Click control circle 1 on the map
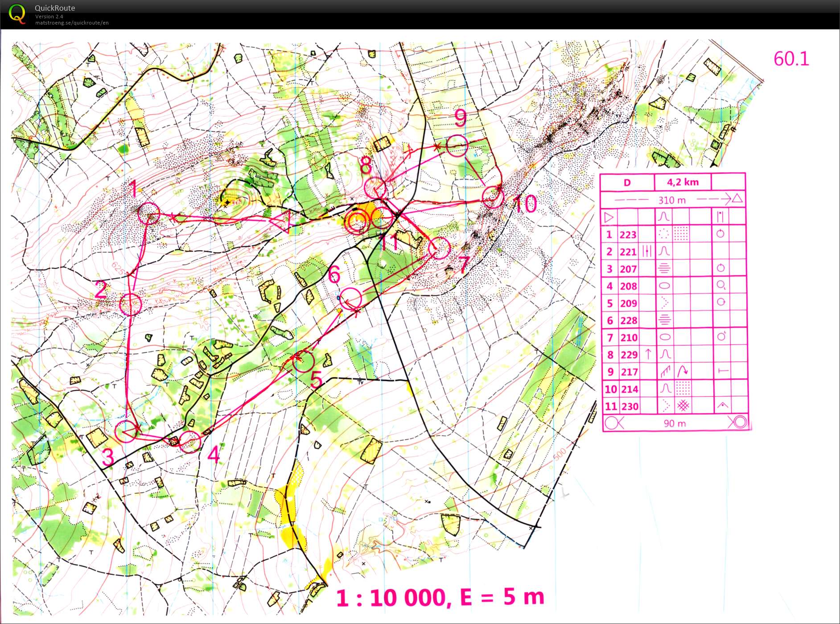 tap(148, 213)
